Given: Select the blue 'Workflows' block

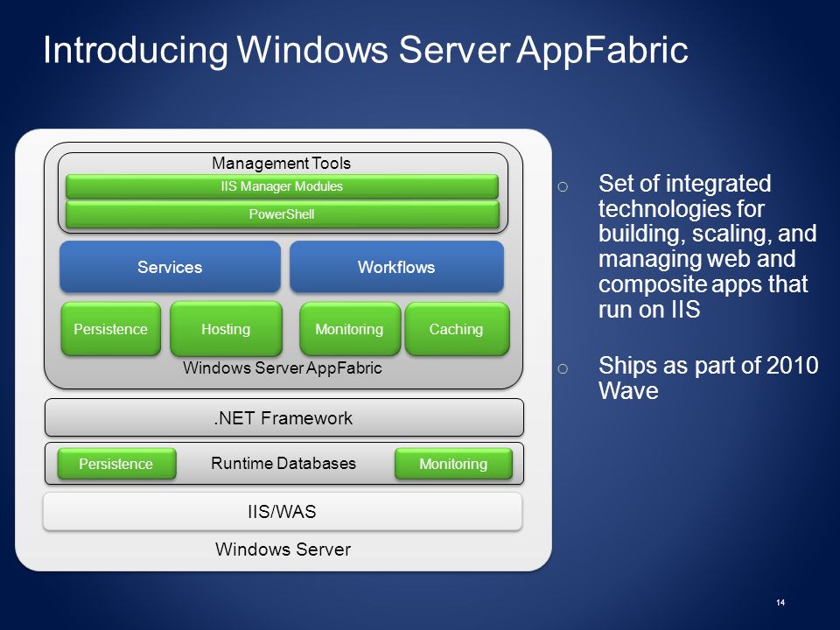Looking at the screenshot, I should click(396, 267).
